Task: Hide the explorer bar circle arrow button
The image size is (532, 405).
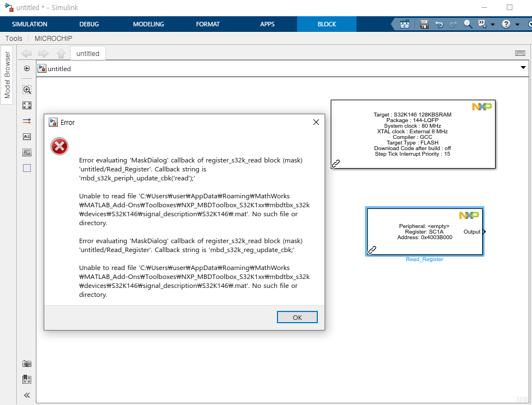Action: (x=27, y=68)
